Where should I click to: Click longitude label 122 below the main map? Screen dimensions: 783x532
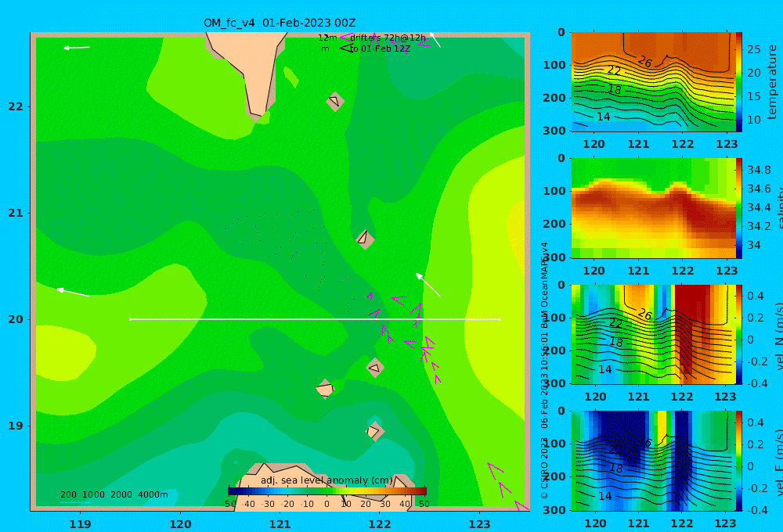tap(380, 524)
